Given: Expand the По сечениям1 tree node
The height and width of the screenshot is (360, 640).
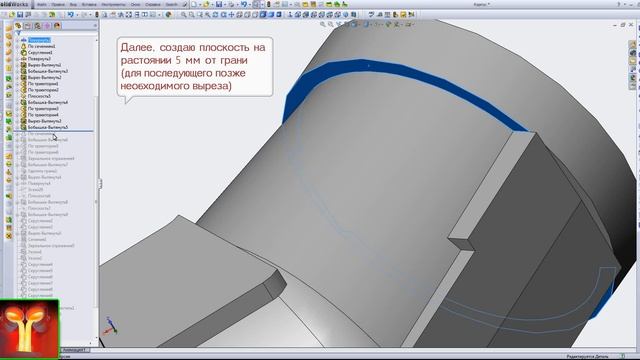Looking at the screenshot, I should [x=17, y=47].
